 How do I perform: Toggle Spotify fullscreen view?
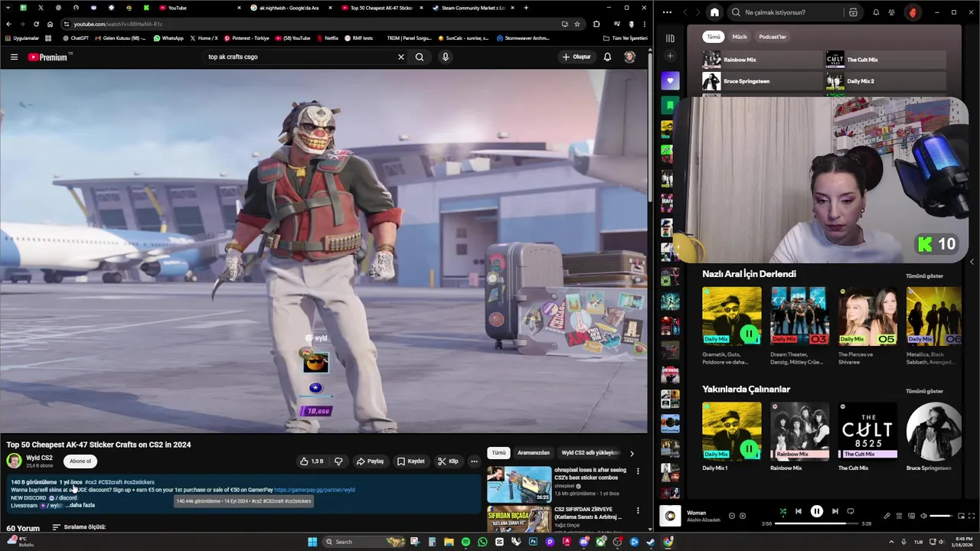click(x=972, y=516)
